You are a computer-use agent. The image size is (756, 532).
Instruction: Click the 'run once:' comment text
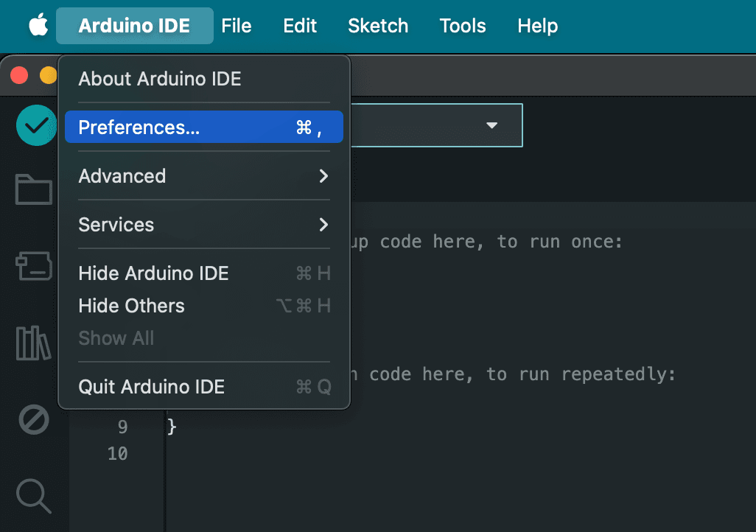[x=575, y=242]
